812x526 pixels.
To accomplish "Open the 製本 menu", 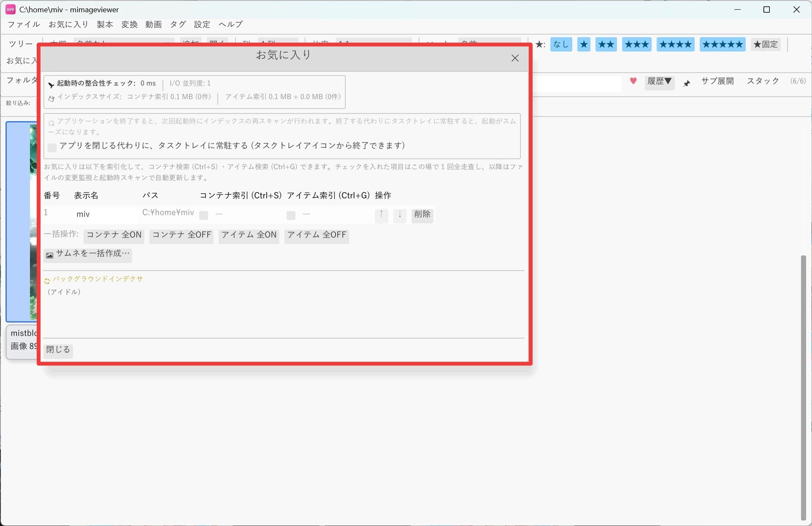I will 105,25.
